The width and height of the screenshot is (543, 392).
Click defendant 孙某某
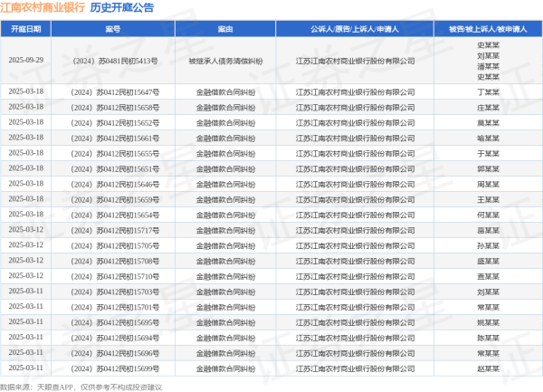489,246
